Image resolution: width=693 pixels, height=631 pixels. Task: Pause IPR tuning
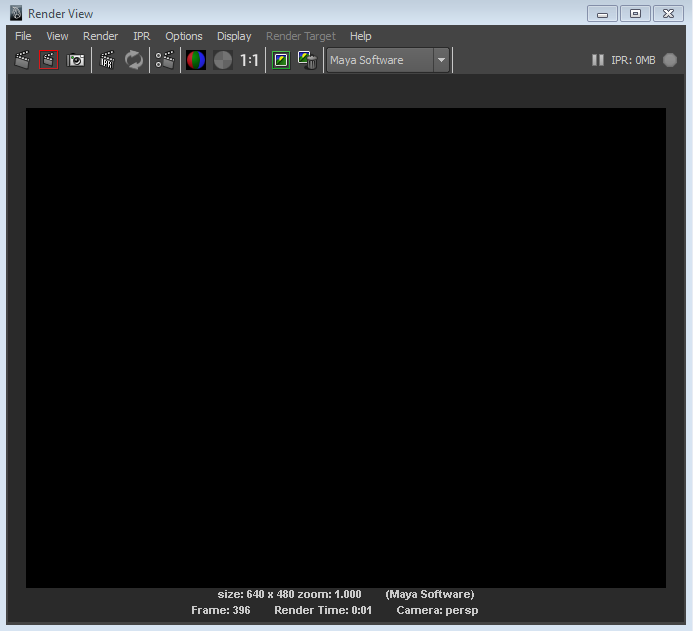point(598,60)
